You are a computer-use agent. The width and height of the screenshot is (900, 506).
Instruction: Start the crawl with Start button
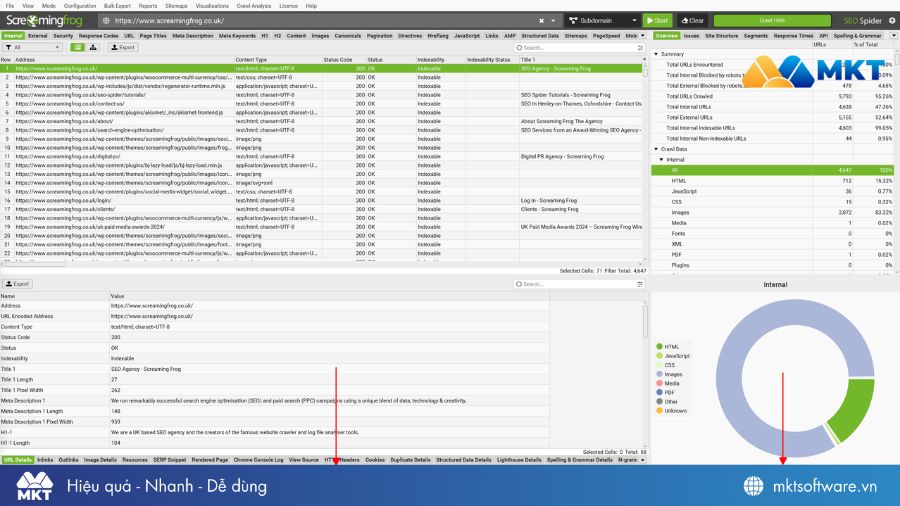pos(657,21)
